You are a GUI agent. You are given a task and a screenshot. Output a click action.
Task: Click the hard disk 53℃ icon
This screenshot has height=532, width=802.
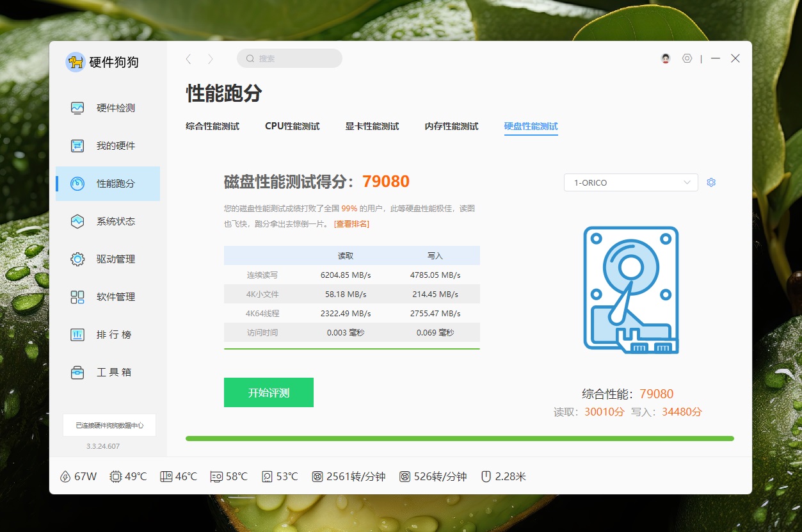267,477
